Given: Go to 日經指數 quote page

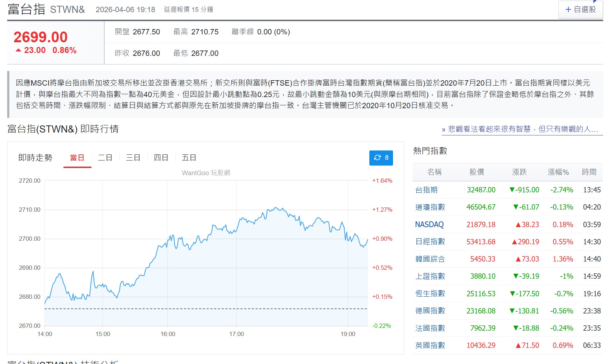Looking at the screenshot, I should tap(430, 242).
